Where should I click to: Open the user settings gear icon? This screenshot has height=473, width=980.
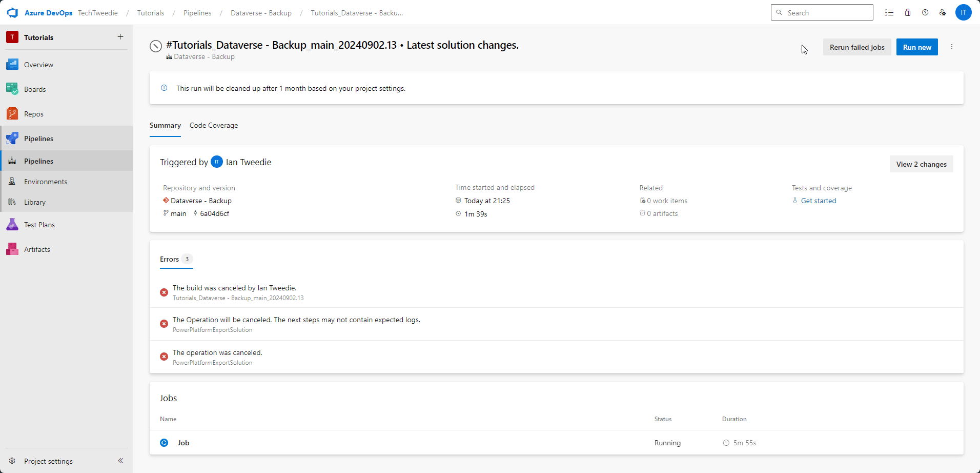click(x=943, y=12)
